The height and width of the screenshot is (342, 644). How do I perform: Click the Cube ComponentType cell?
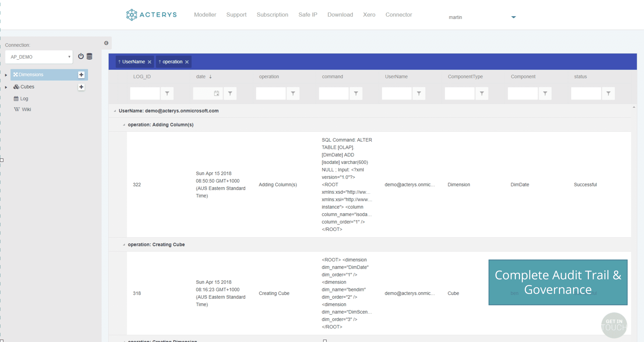tap(453, 293)
